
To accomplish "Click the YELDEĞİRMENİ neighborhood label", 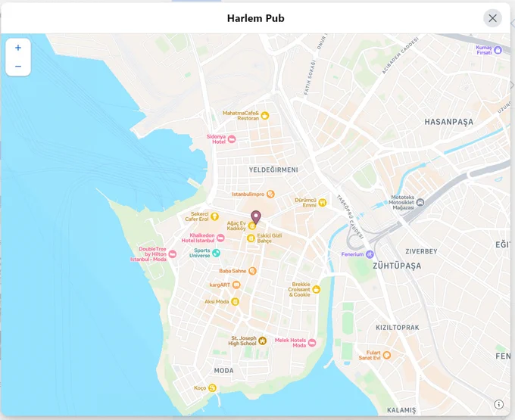I will click(x=273, y=170).
